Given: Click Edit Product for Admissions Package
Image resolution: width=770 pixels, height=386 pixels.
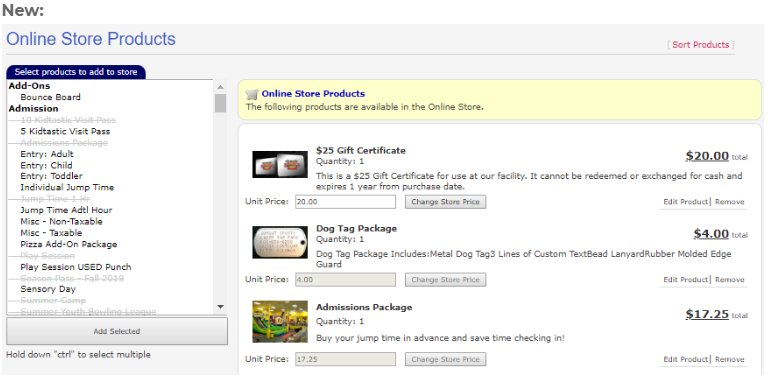Looking at the screenshot, I should coord(686,359).
